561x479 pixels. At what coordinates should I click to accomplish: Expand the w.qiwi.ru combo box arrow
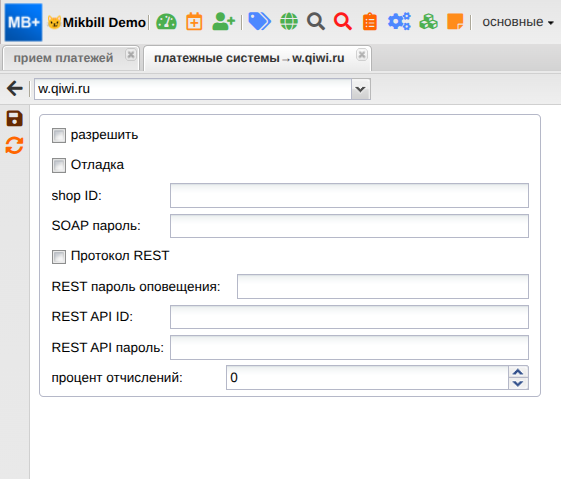pos(361,89)
